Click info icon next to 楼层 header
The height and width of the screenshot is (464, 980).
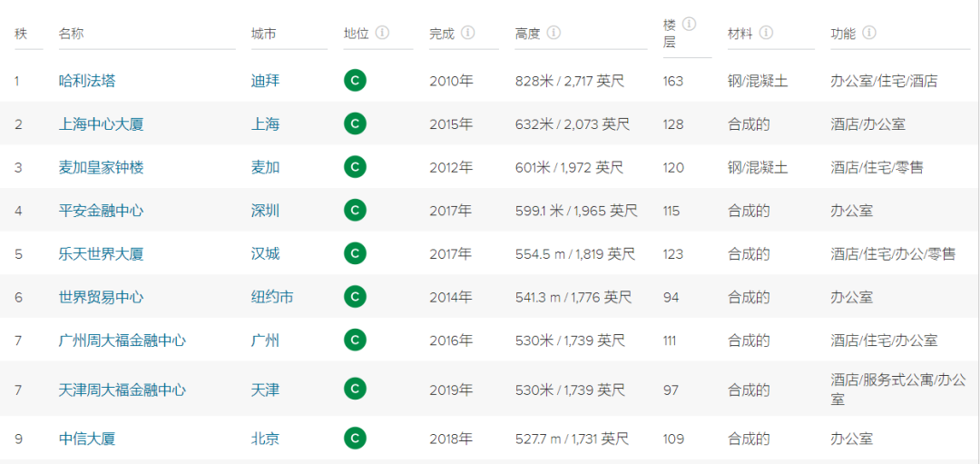point(690,25)
